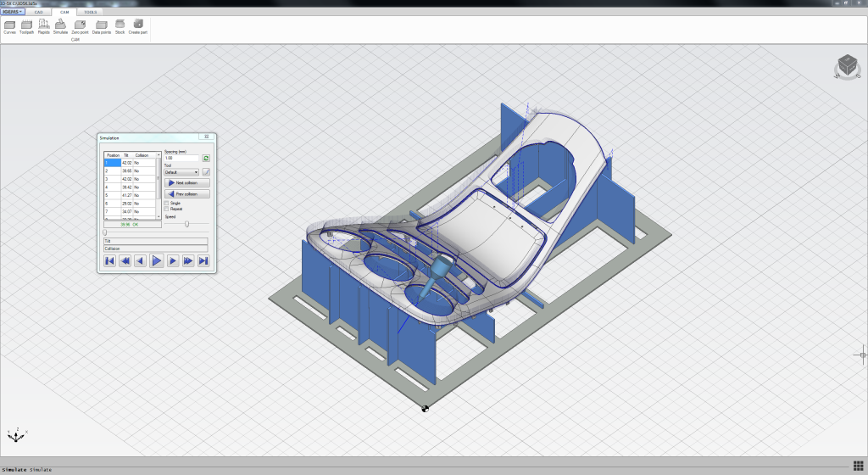This screenshot has width=868, height=475.
Task: Close the Simulation dialog
Action: coord(206,137)
